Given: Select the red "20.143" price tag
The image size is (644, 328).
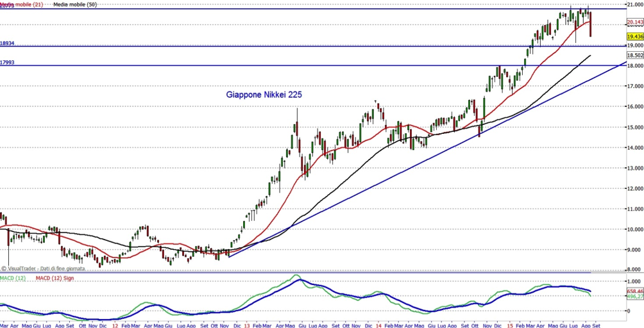Looking at the screenshot, I should (635, 22).
